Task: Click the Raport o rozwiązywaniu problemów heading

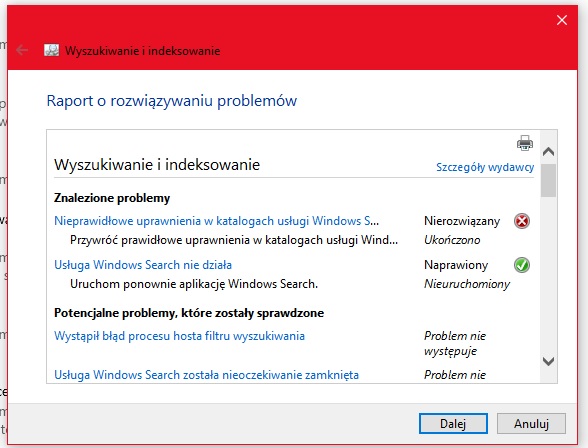Action: click(x=172, y=100)
